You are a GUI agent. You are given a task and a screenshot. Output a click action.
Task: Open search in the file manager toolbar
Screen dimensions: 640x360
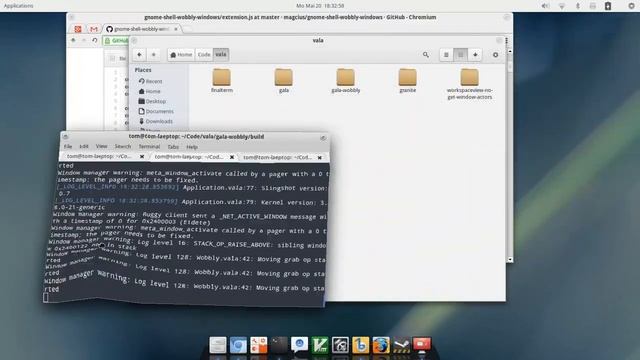click(x=426, y=55)
